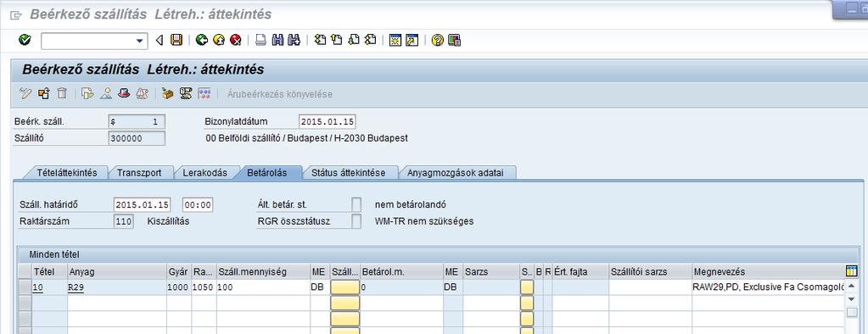Click the ship icon in application toolbar

coord(143,93)
